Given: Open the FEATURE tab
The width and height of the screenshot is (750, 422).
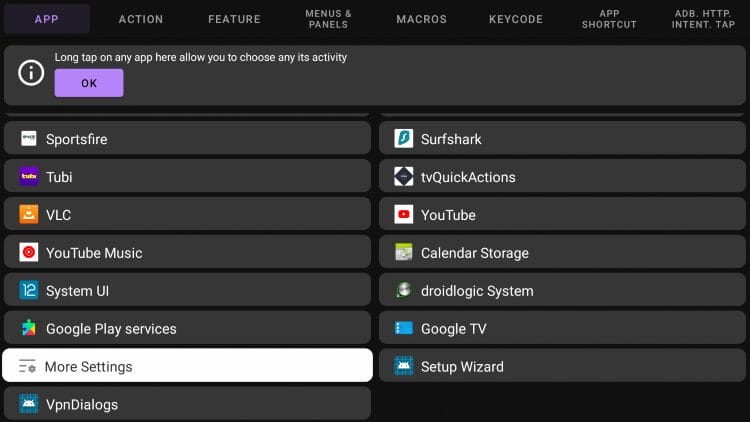Looking at the screenshot, I should (234, 19).
